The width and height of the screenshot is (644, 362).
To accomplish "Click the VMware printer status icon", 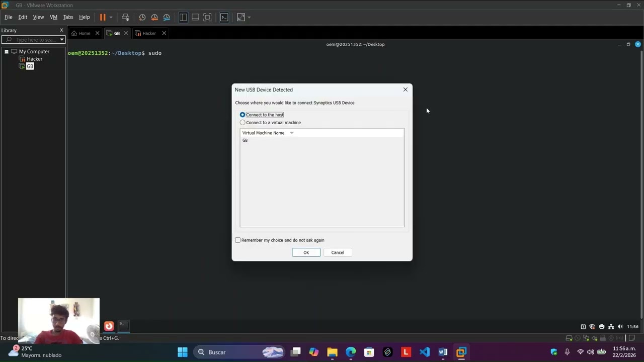I will click(603, 338).
